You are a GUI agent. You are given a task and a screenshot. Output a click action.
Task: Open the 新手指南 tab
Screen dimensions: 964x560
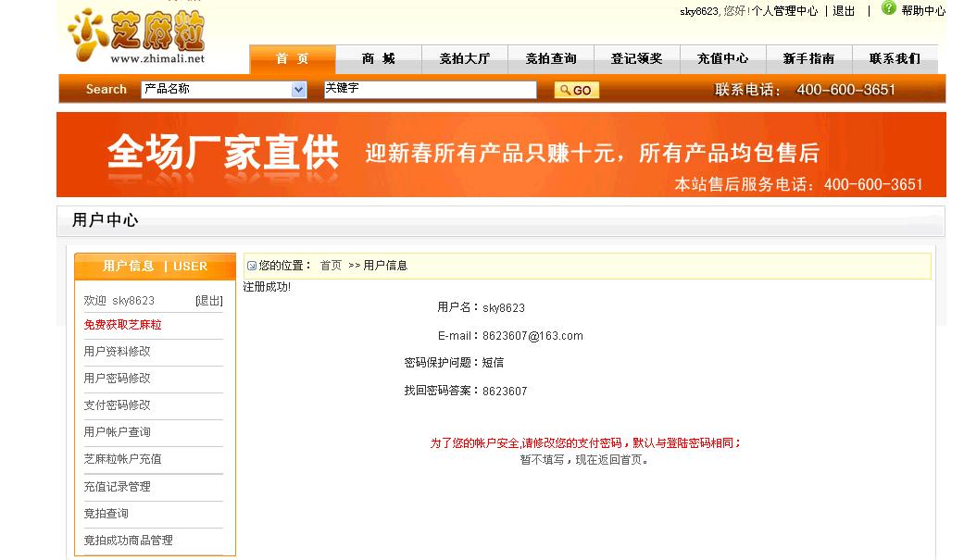pyautogui.click(x=808, y=59)
